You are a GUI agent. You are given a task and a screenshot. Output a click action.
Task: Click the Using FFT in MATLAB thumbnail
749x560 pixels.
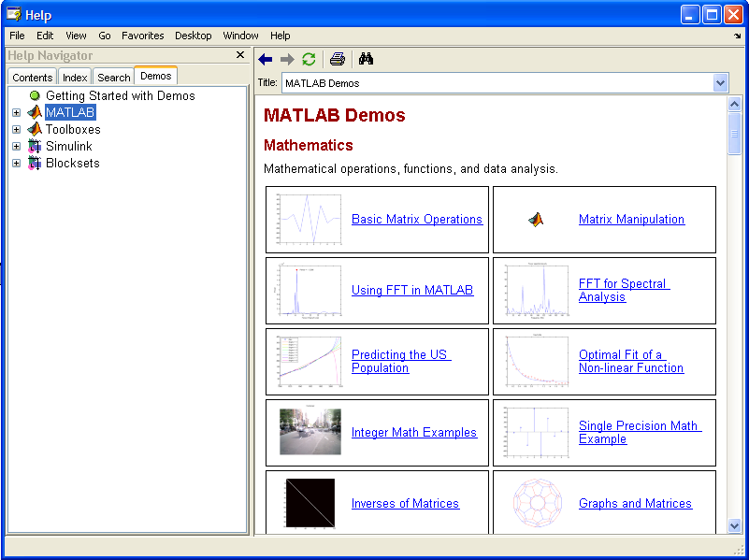(310, 290)
